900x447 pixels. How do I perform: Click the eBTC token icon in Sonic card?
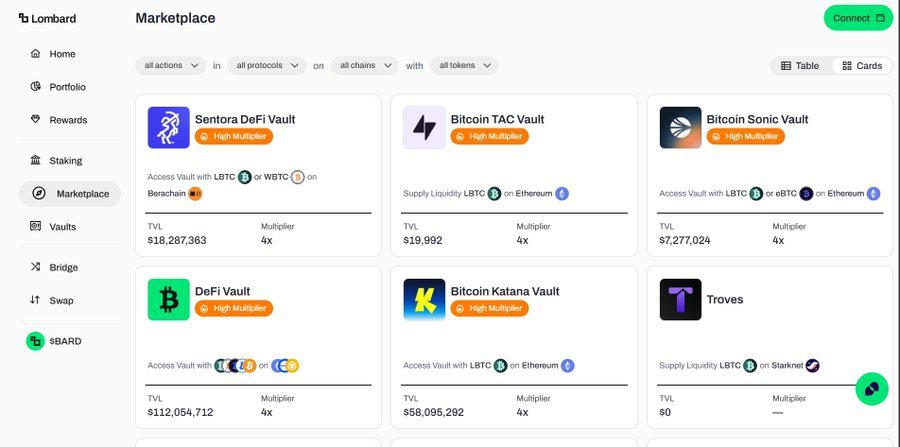tap(806, 193)
